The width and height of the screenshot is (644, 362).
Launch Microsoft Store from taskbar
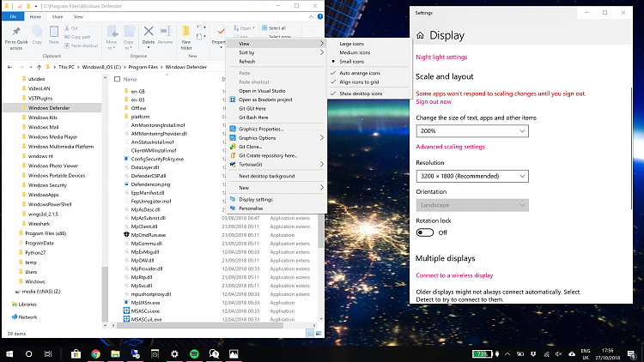point(76,353)
